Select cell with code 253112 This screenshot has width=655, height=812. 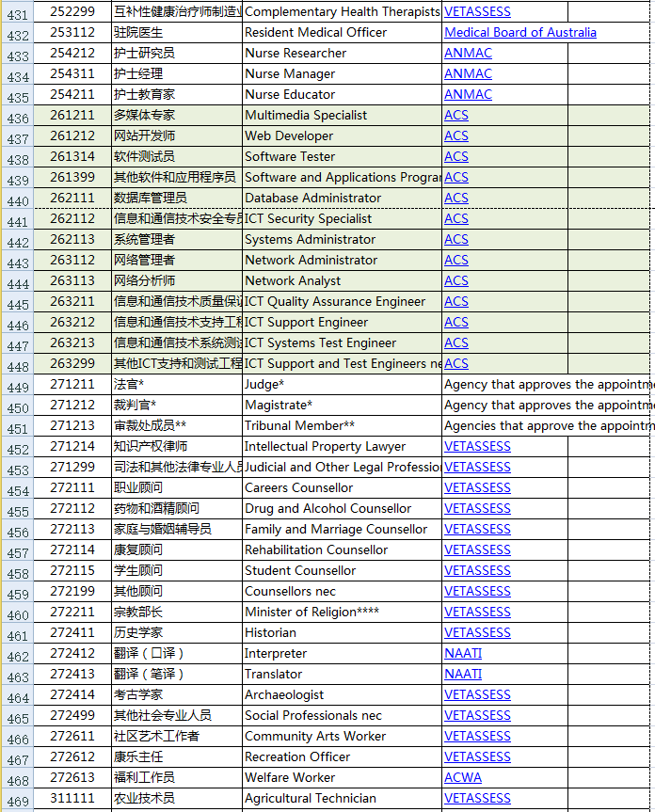point(72,33)
